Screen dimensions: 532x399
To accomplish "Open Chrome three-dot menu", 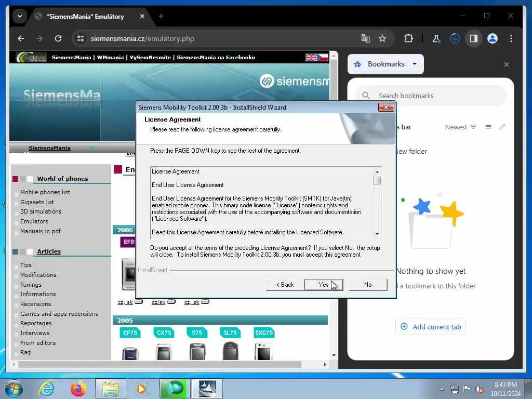I will tap(511, 38).
